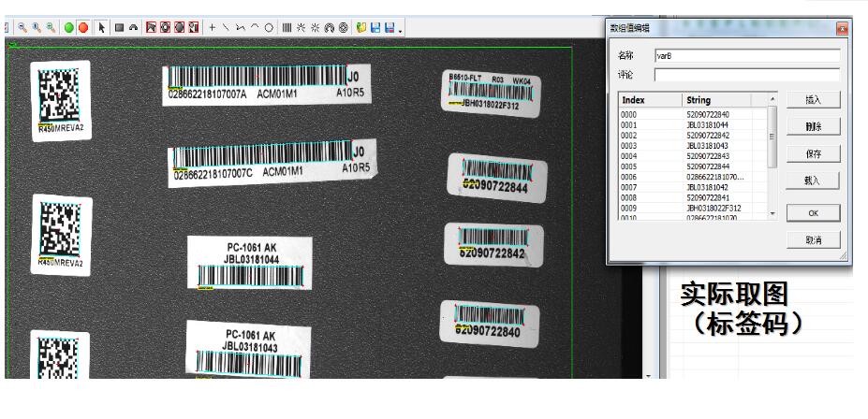Click the list scrollbar up arrow
Image resolution: width=868 pixels, height=419 pixels.
pos(772,99)
